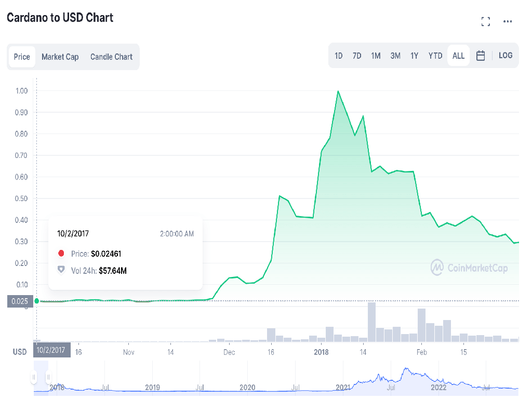The height and width of the screenshot is (399, 532).
Task: Click the right handle of range slider
Action: tap(48, 377)
